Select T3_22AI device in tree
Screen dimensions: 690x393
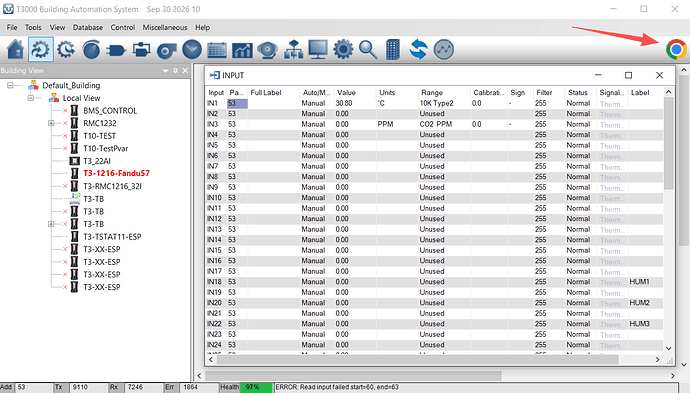[x=97, y=161]
